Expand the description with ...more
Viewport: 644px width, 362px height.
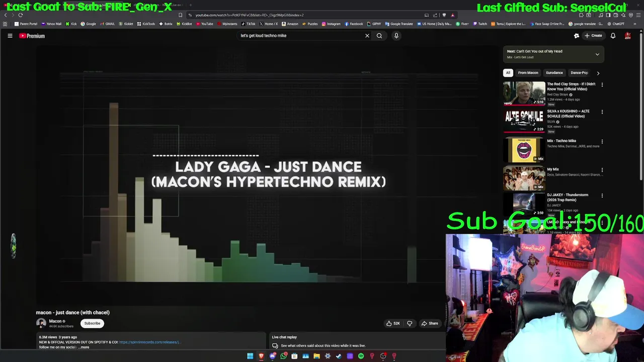tap(84, 347)
